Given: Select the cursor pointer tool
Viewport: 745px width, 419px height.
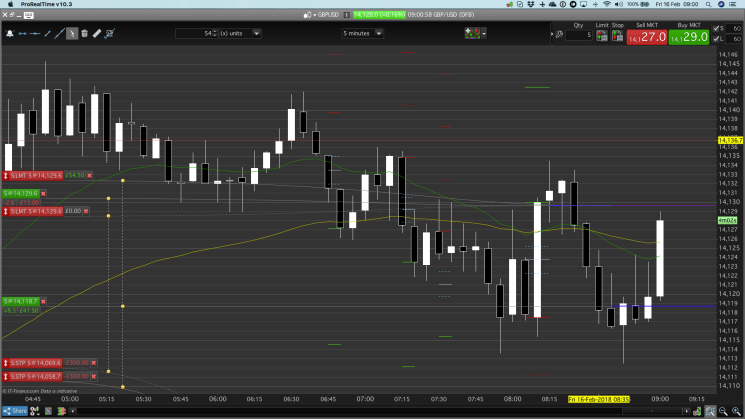Looking at the screenshot, I should click(71, 33).
